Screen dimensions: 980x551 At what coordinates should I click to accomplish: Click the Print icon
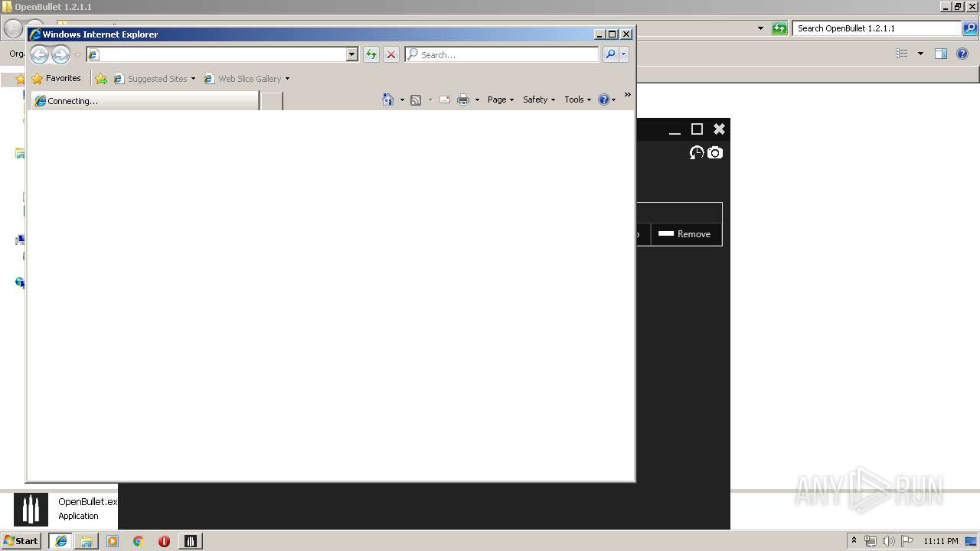point(463,99)
